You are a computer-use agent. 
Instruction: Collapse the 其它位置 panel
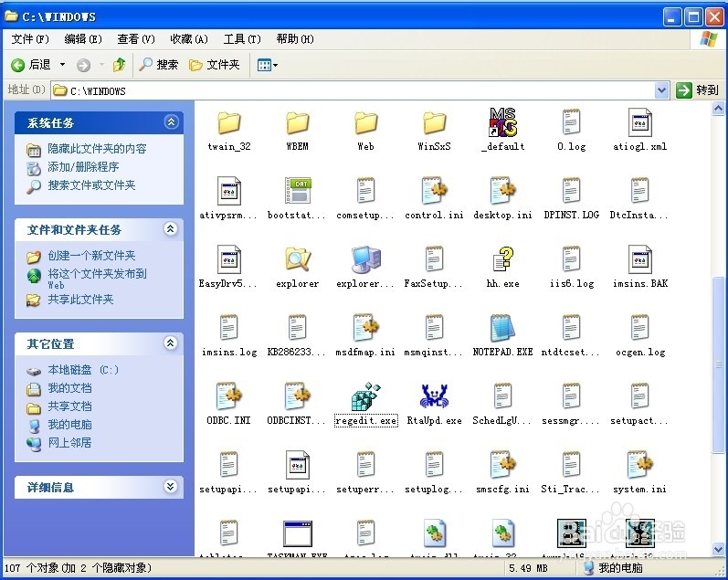[x=171, y=343]
